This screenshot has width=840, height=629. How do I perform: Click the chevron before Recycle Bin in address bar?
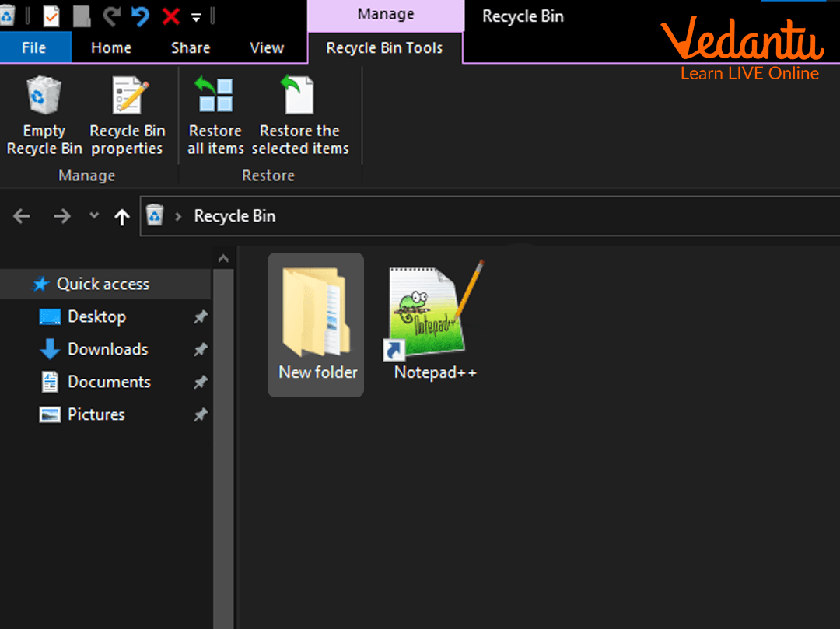point(178,216)
